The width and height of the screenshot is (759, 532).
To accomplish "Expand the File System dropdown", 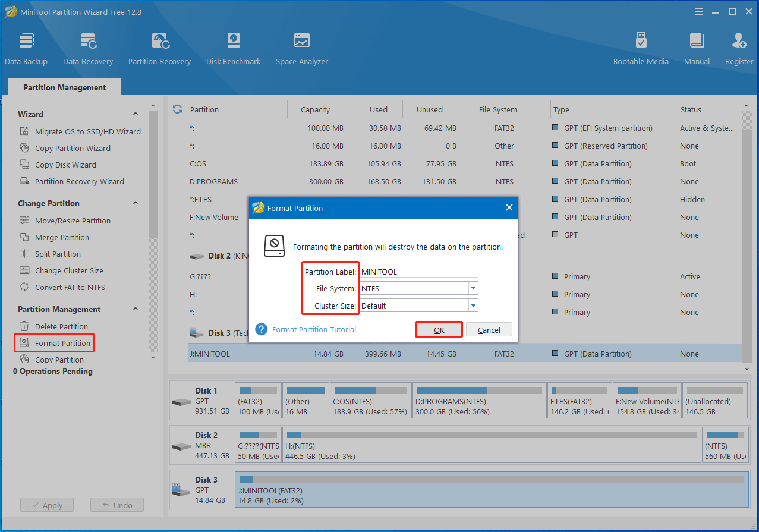I will click(x=473, y=288).
